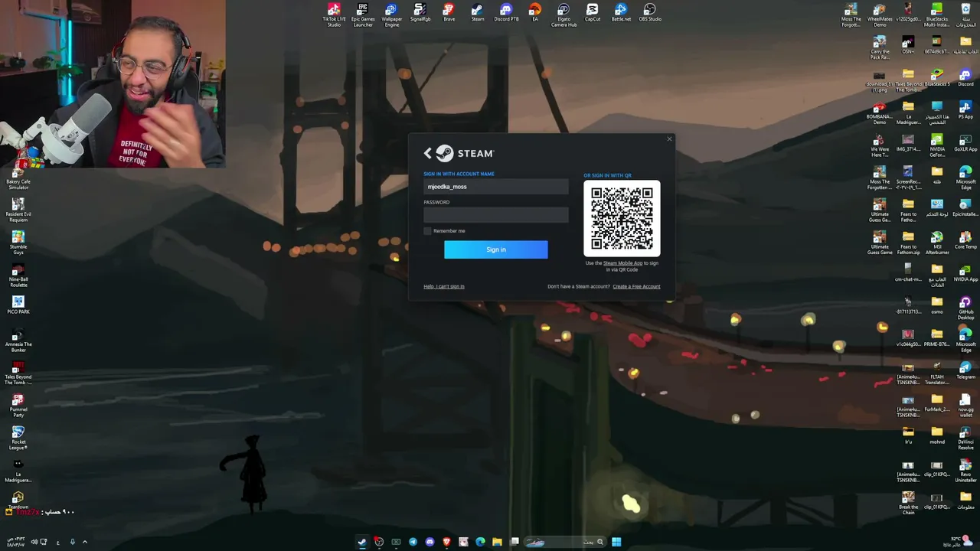Open Discord from the taskbar
Screen dimensions: 980x551
pos(430,542)
